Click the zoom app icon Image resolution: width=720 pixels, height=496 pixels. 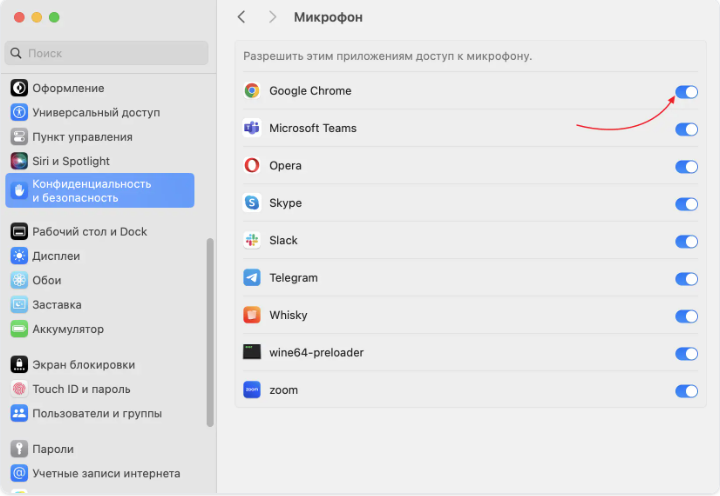click(x=252, y=390)
